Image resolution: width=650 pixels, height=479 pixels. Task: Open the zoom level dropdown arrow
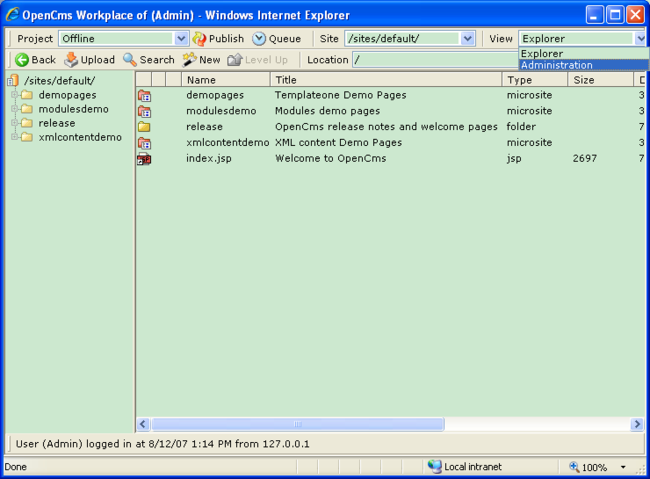pos(623,467)
